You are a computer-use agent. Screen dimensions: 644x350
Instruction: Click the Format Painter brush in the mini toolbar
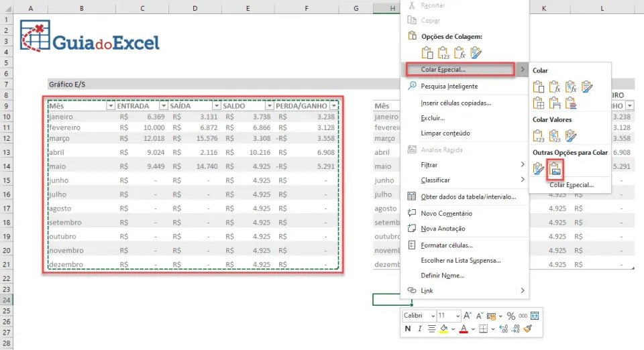528,329
